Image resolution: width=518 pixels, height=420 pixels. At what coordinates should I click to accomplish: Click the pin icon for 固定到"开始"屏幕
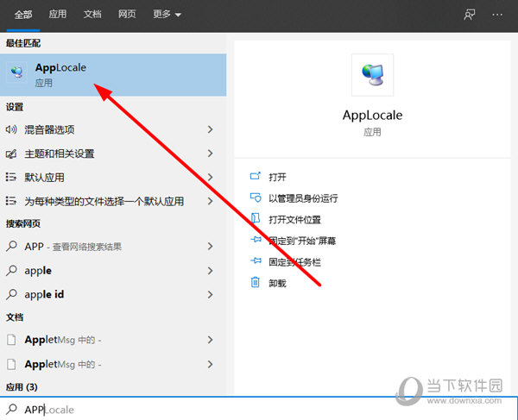[x=256, y=239]
